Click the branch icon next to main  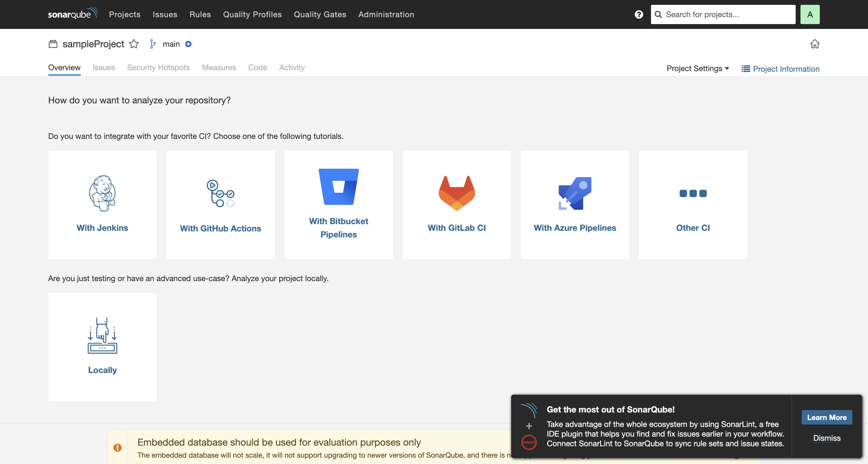pos(153,44)
